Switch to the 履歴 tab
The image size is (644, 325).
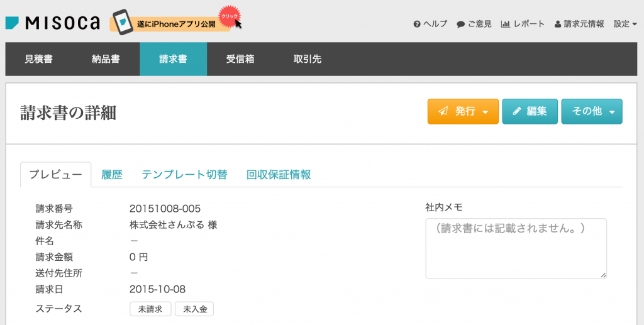112,175
